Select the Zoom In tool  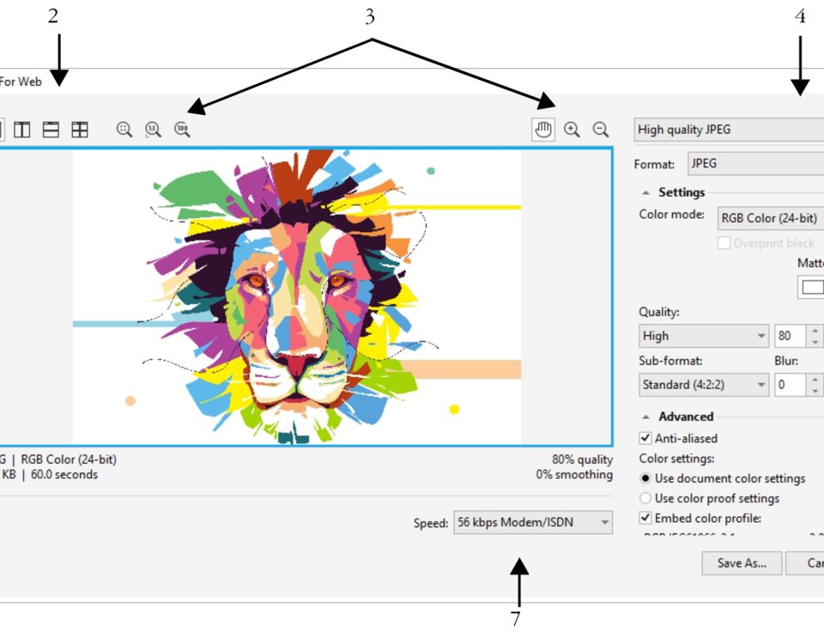tap(571, 129)
